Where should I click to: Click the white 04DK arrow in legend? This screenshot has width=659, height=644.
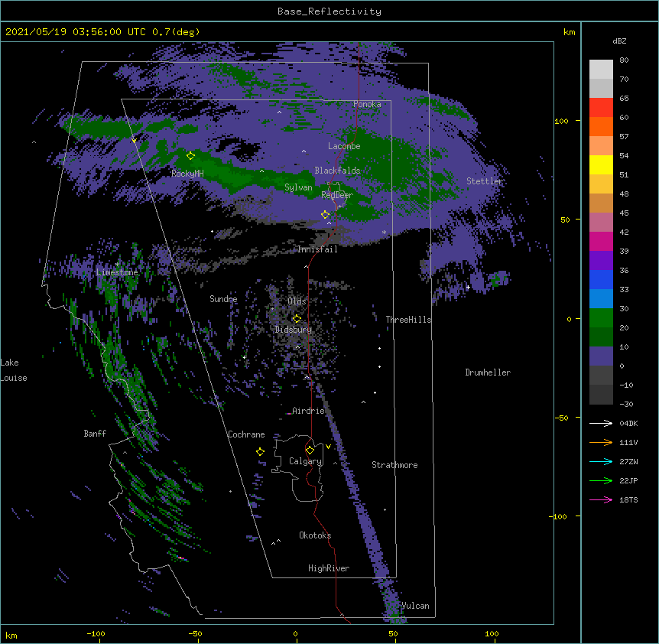(x=601, y=423)
